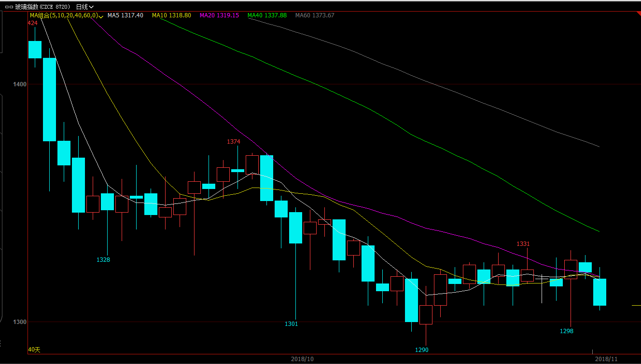Click the 2018/10 date label on time axis
Viewport: 641px width, 364px height.
[x=302, y=359]
